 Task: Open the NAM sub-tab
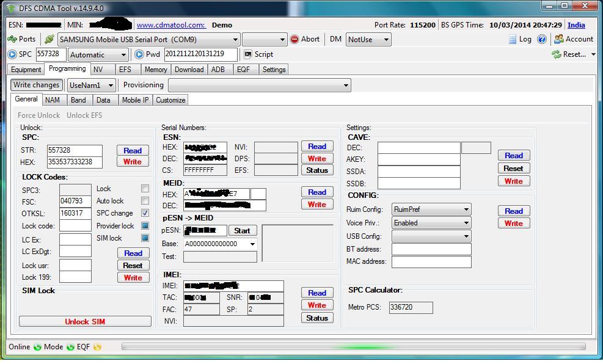[x=53, y=100]
